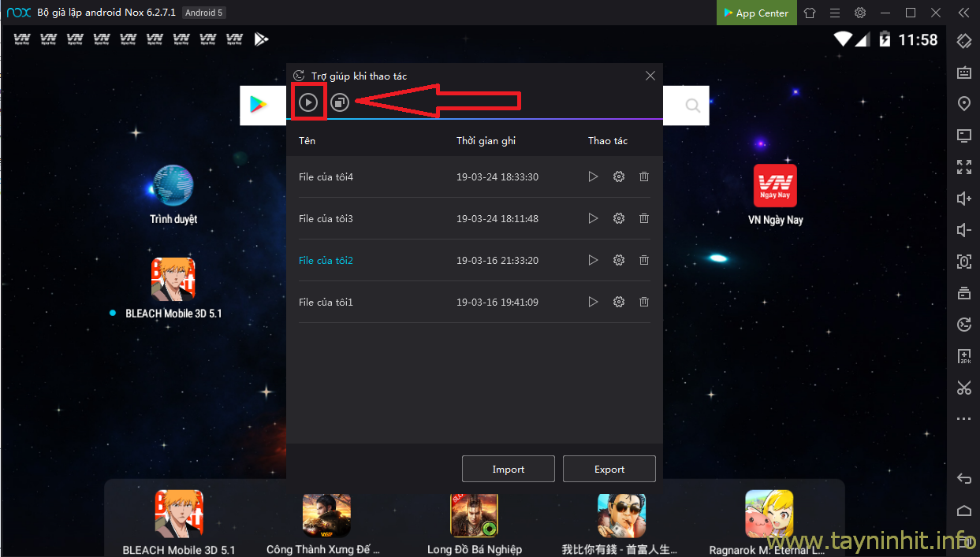Screen dimensions: 980x557
Task: Open the App Center
Action: click(x=756, y=13)
